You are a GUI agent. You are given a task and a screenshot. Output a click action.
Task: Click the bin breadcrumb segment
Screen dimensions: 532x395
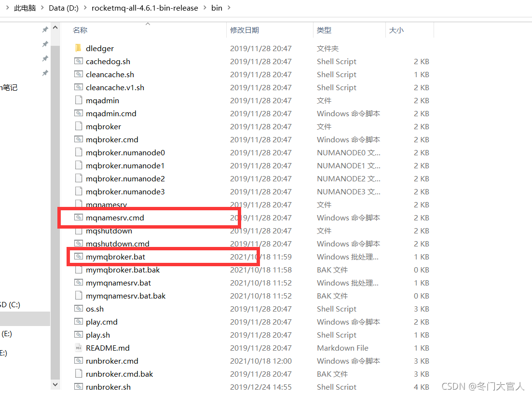[217, 8]
